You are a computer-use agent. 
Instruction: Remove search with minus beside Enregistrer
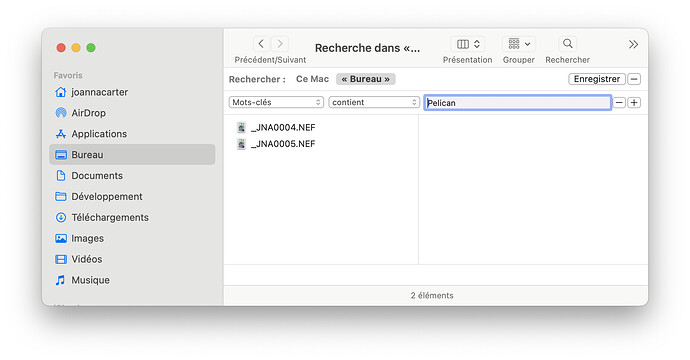click(x=634, y=79)
